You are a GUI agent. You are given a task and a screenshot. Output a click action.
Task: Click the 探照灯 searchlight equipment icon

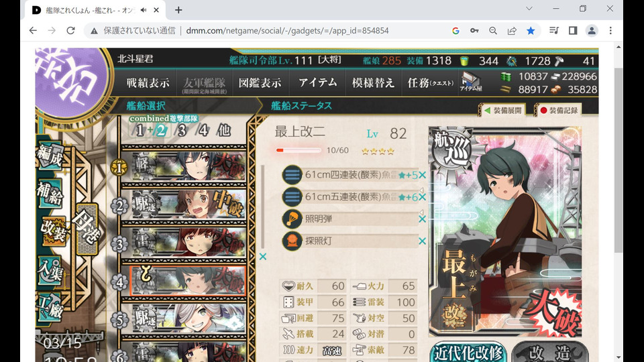pyautogui.click(x=292, y=241)
